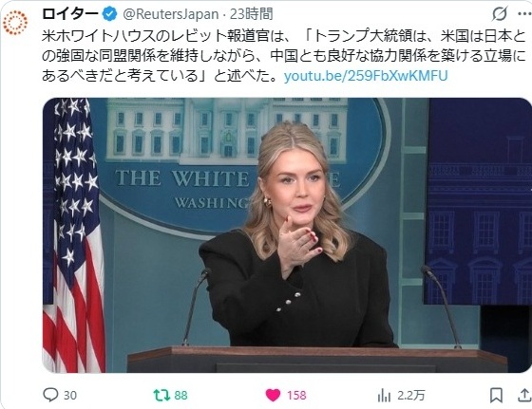Open the White House briefing video thumbnail
Screen dimensions: 532x409
point(287,235)
